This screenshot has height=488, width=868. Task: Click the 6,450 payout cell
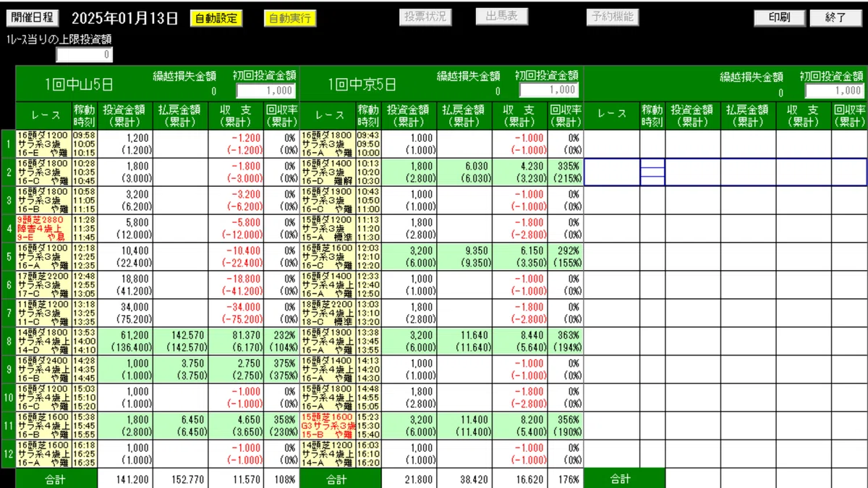[x=181, y=426]
